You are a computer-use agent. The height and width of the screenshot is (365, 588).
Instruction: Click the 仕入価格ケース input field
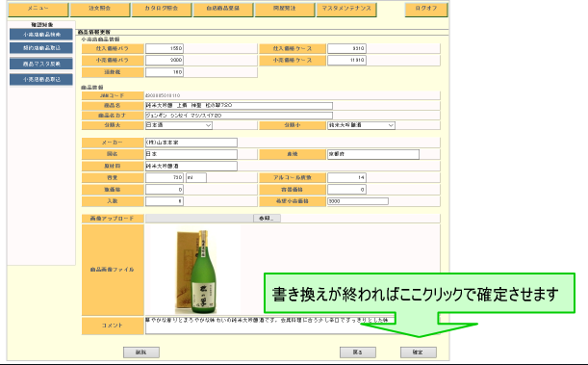tap(346, 48)
